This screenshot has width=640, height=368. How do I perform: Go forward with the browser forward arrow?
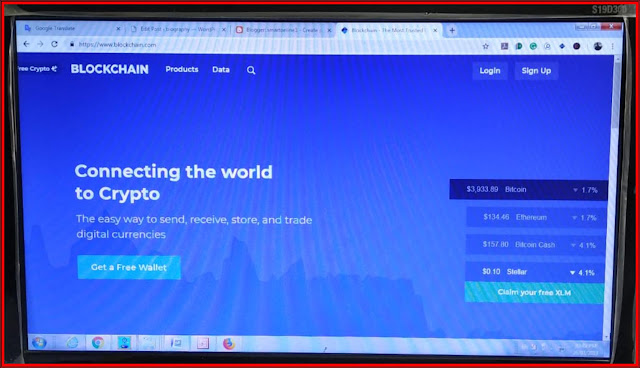click(x=40, y=44)
